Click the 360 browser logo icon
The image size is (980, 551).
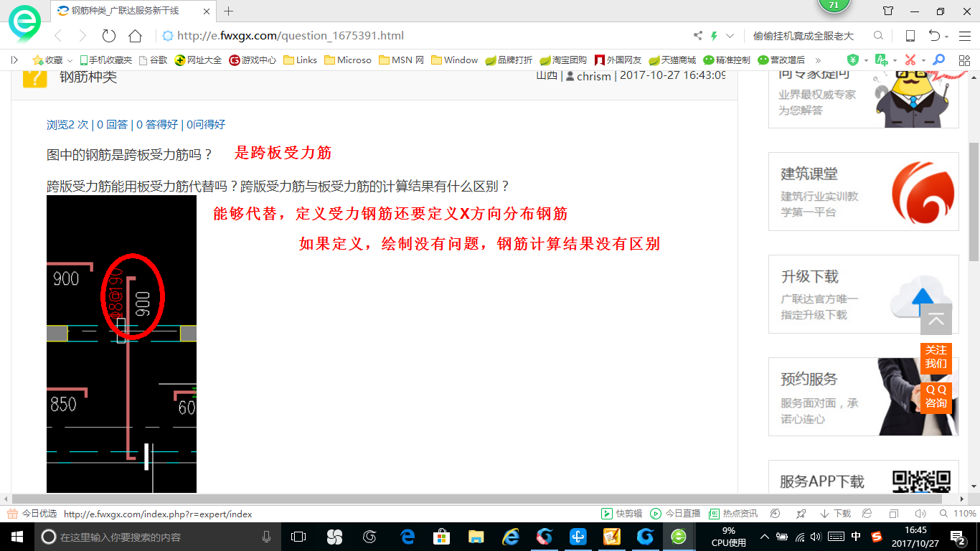point(24,24)
